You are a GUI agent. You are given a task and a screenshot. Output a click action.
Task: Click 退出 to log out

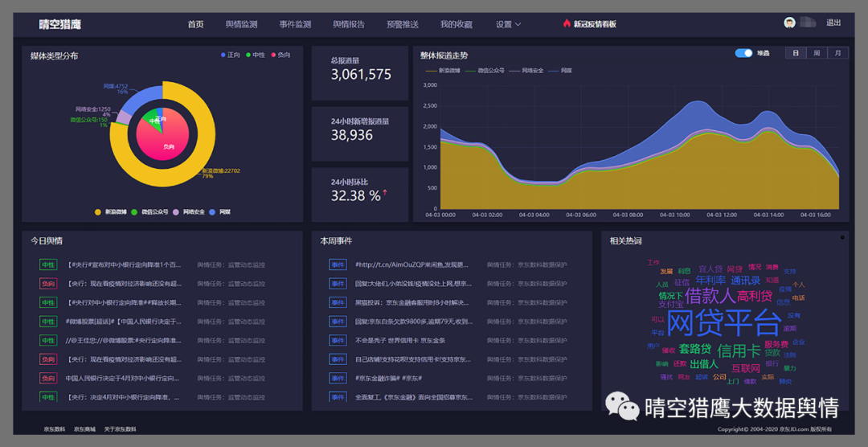[x=833, y=23]
